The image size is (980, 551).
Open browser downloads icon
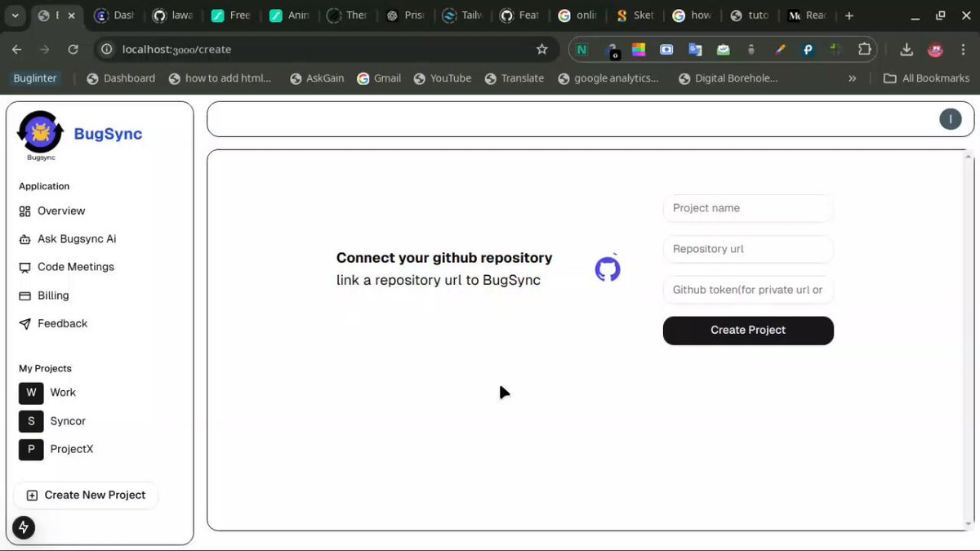click(906, 49)
